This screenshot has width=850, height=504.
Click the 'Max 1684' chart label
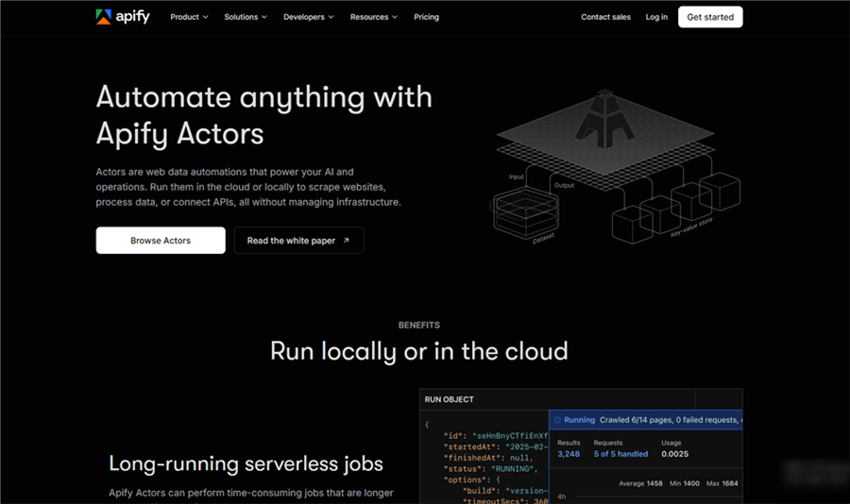pyautogui.click(x=722, y=483)
